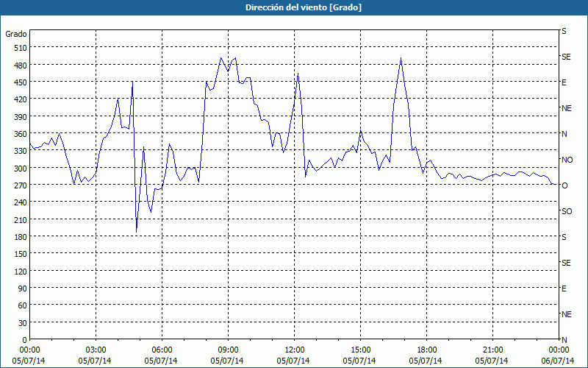Click the 18:00 time axis label
This screenshot has height=368, width=588.
pyautogui.click(x=427, y=350)
